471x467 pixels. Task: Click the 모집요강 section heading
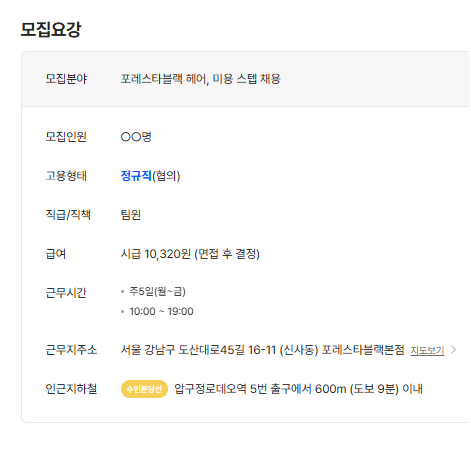pyautogui.click(x=51, y=29)
